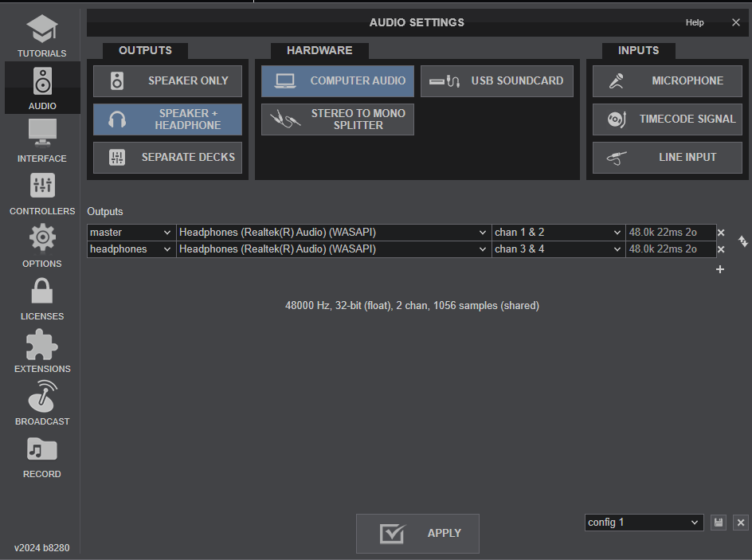Open the headphones output type dropdown
The height and width of the screenshot is (560, 752).
[x=131, y=249]
